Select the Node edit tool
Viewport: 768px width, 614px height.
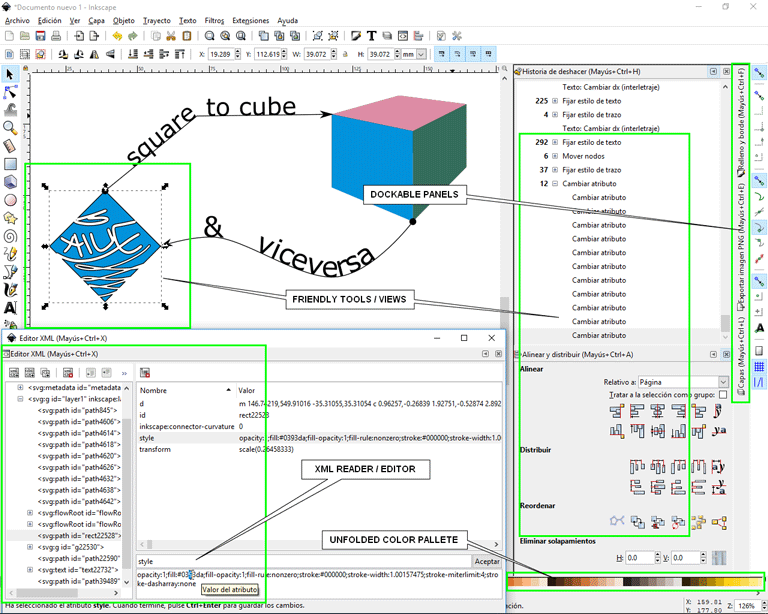(10, 92)
